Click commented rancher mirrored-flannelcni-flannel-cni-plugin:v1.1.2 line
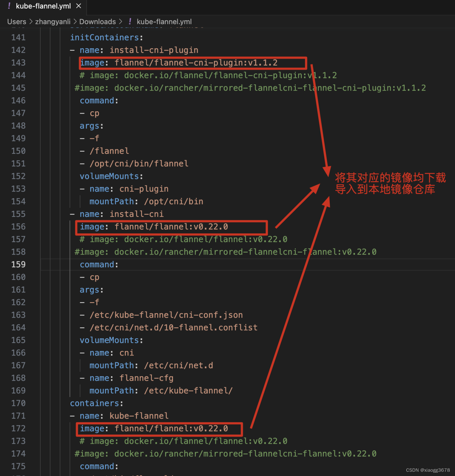 (x=250, y=88)
